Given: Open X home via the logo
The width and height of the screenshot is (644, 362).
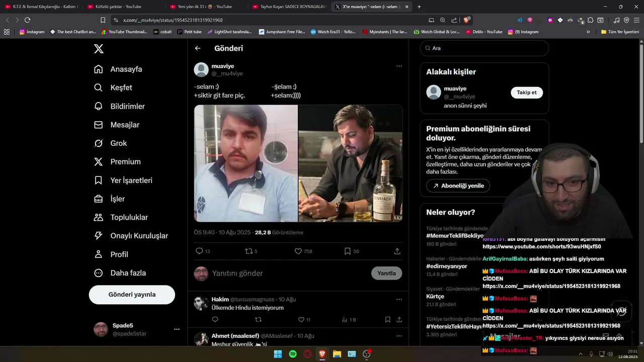Looking at the screenshot, I should [x=99, y=49].
